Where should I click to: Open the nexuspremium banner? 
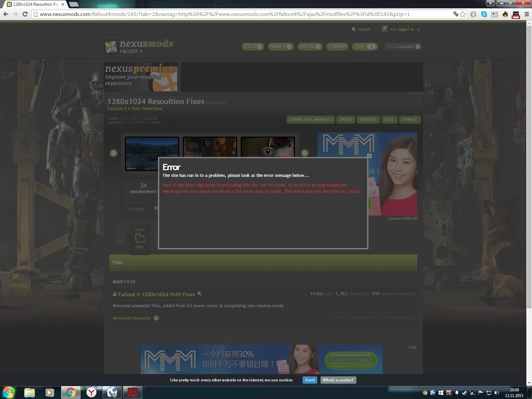pos(141,77)
